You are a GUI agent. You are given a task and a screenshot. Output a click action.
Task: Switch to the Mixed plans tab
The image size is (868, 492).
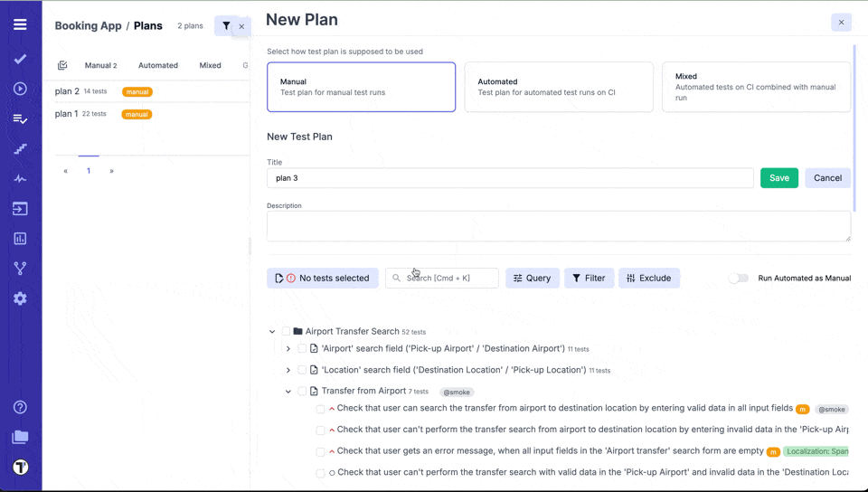pyautogui.click(x=210, y=65)
